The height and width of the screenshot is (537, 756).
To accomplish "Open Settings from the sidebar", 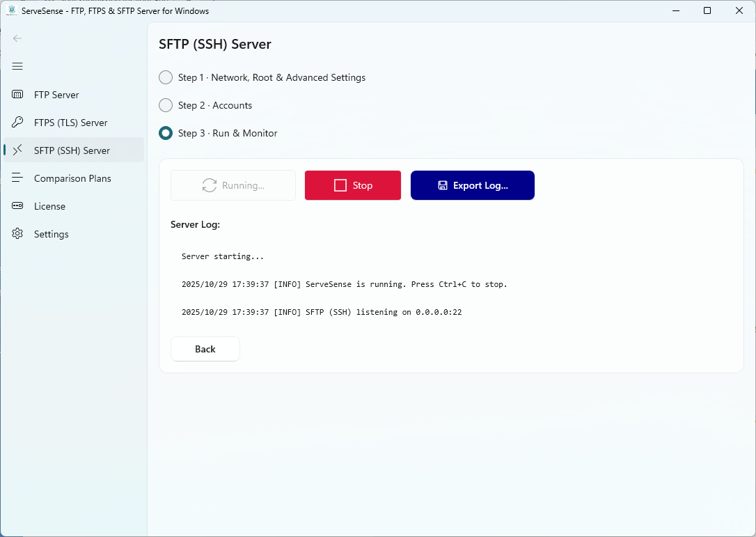I will 74,234.
